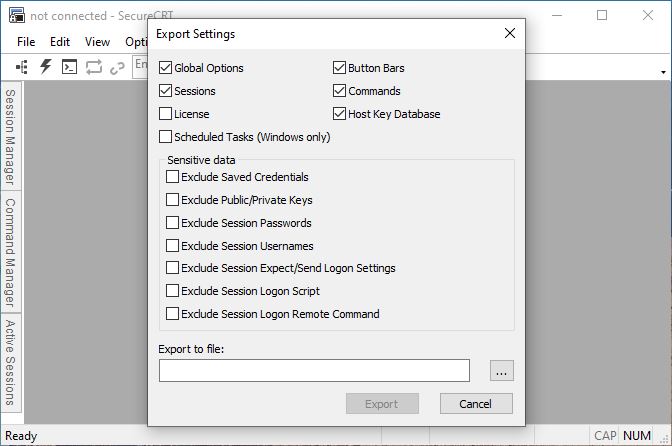Uncheck the Global Options checkbox
This screenshot has width=672, height=446.
[x=165, y=68]
